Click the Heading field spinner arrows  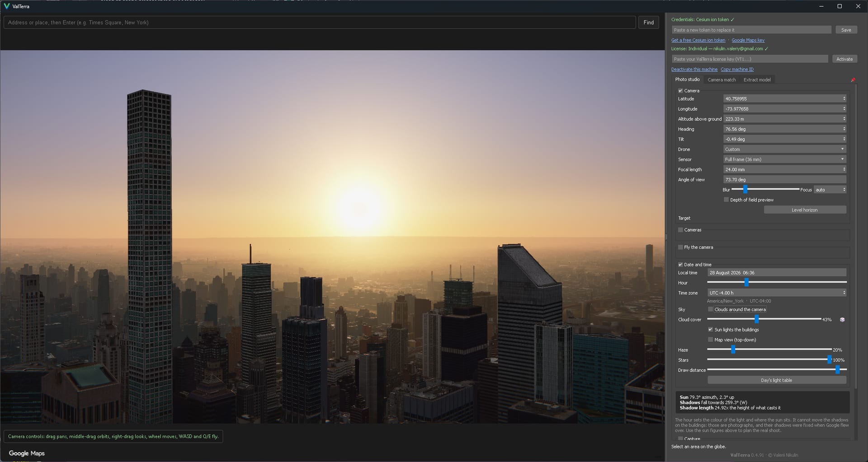tap(844, 129)
